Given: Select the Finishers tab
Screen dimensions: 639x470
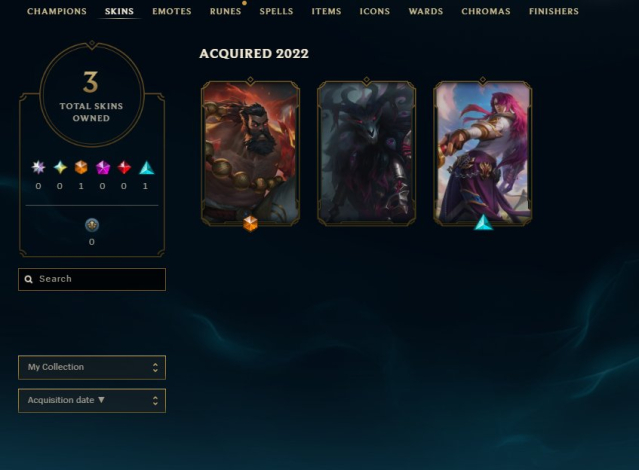Looking at the screenshot, I should pos(553,11).
